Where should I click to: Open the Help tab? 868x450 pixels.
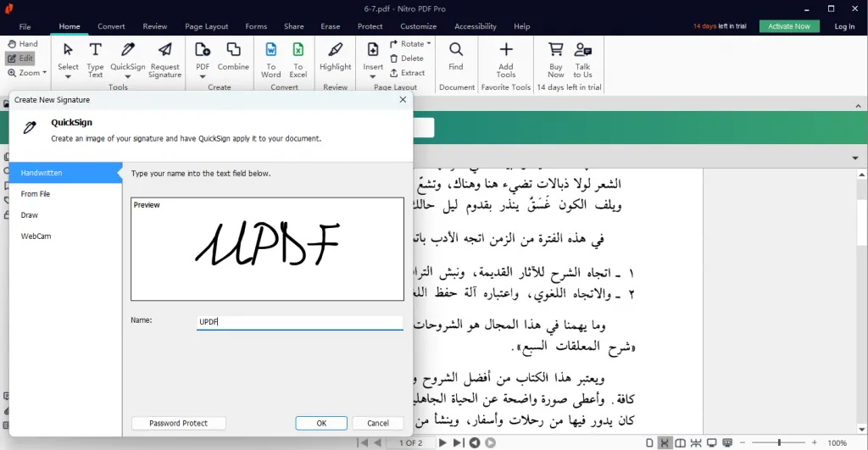click(522, 26)
